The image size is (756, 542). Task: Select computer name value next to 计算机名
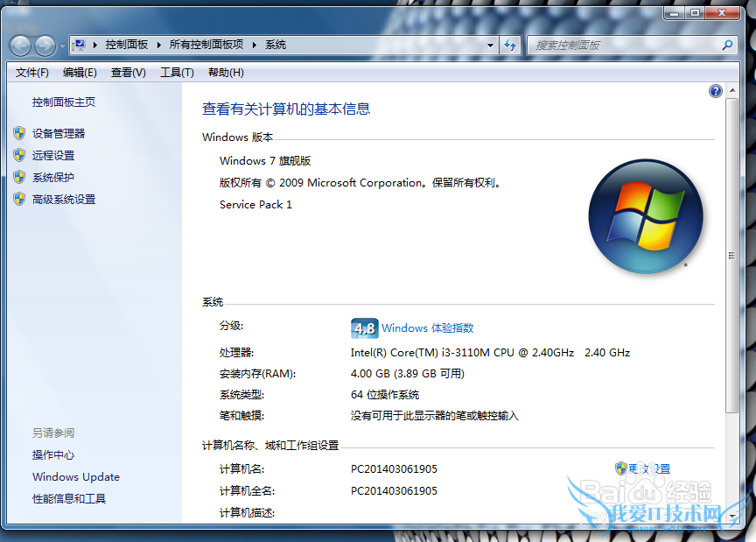click(x=394, y=469)
